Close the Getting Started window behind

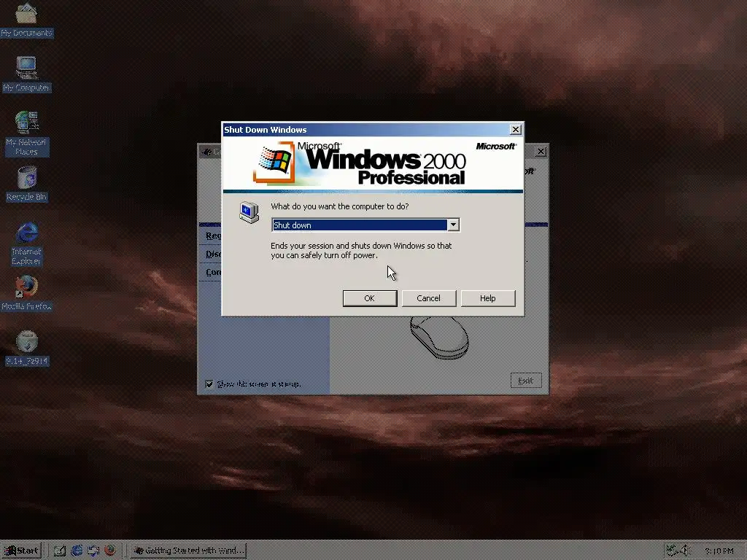(541, 152)
